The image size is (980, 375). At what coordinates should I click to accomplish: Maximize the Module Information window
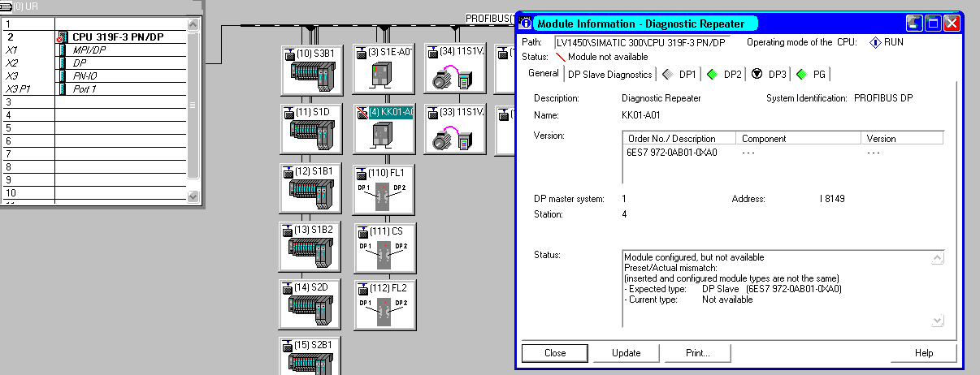click(x=933, y=23)
